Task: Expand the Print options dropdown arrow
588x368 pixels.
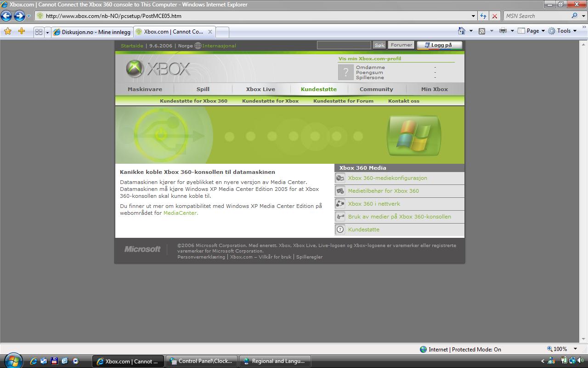Action: [512, 31]
